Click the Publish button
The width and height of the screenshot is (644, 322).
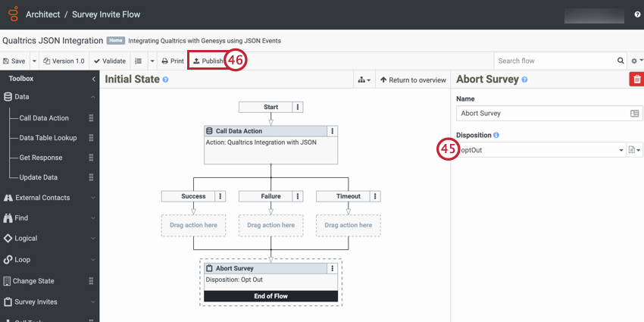click(x=208, y=61)
